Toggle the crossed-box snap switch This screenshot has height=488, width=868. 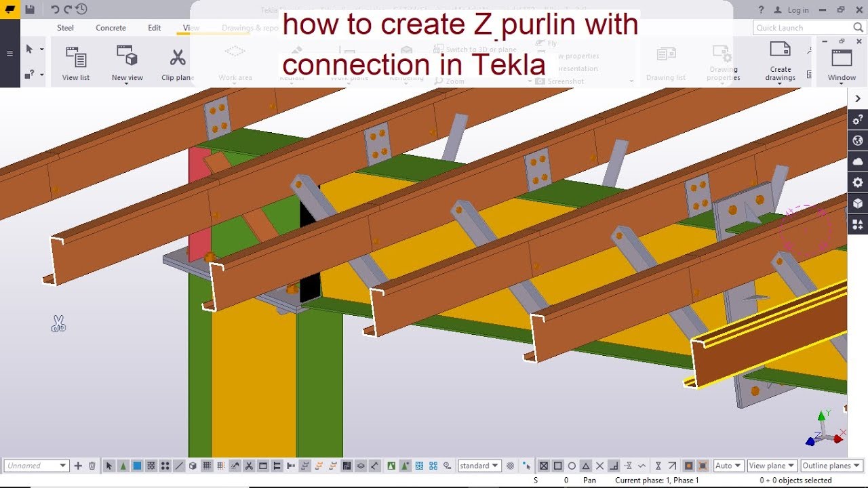[544, 466]
